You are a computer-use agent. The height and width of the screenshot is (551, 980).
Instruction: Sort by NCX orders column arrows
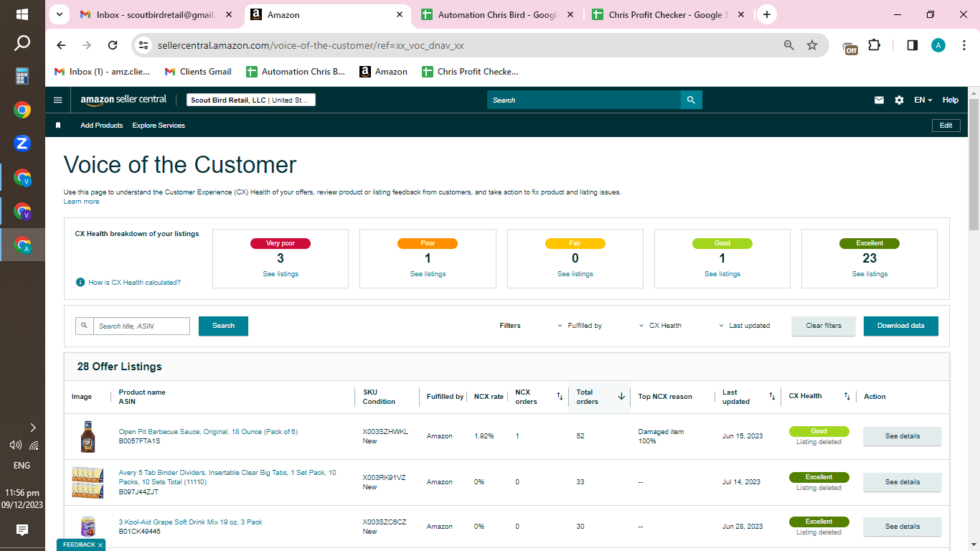click(560, 396)
